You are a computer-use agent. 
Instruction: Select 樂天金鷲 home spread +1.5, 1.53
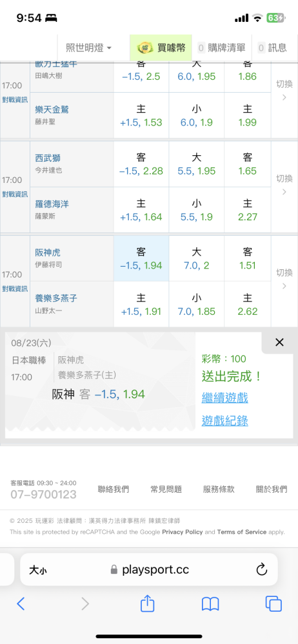141,115
